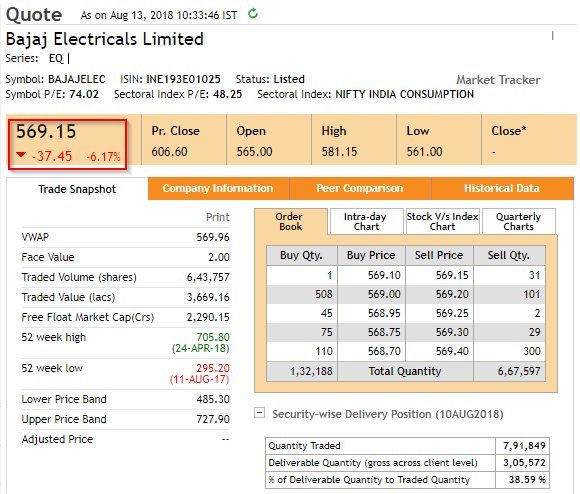Click the last price 569.15
This screenshot has width=580, height=494.
point(46,132)
